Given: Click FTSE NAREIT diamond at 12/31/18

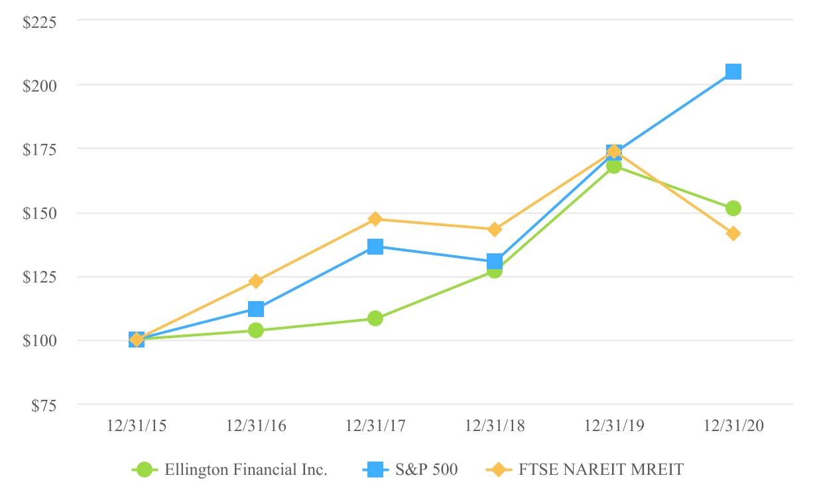Looking at the screenshot, I should click(x=495, y=229).
